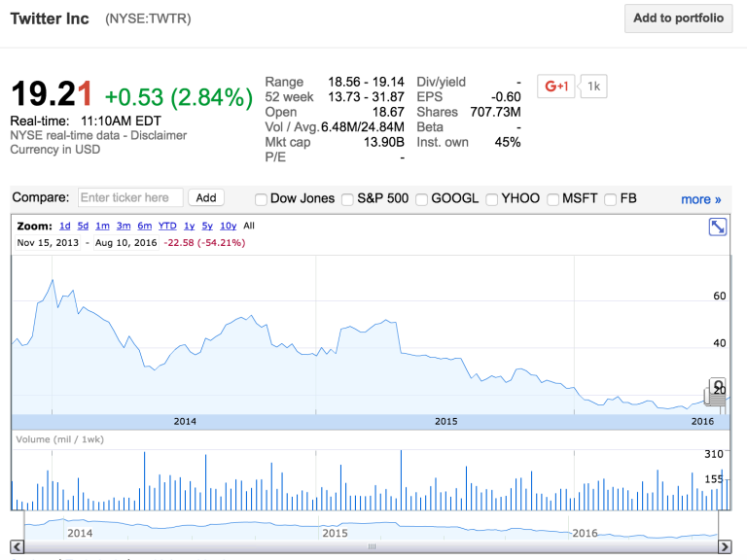The image size is (747, 560).
Task: Set chart zoom to 1d
Action: point(65,226)
